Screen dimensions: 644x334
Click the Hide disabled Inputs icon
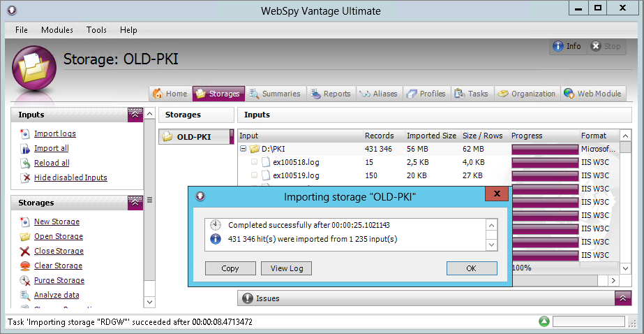[25, 177]
